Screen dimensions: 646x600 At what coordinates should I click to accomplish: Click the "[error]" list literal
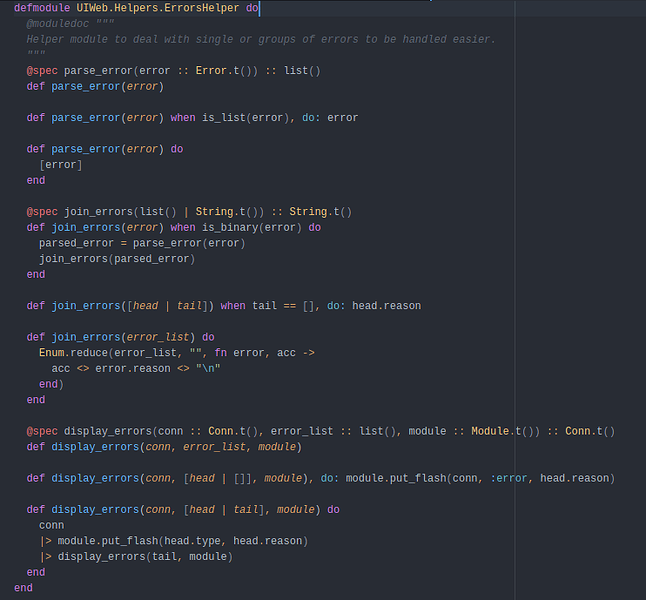tap(61, 164)
